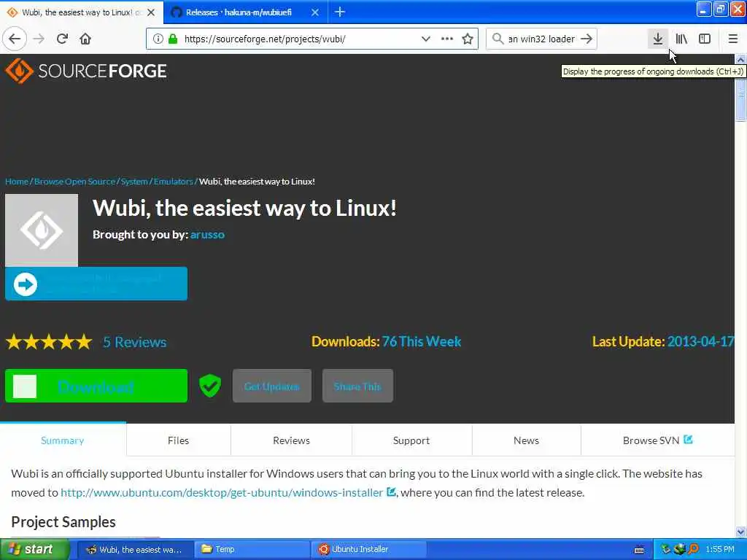Click the search box with win32 loader text
747x560 pixels.
click(541, 39)
